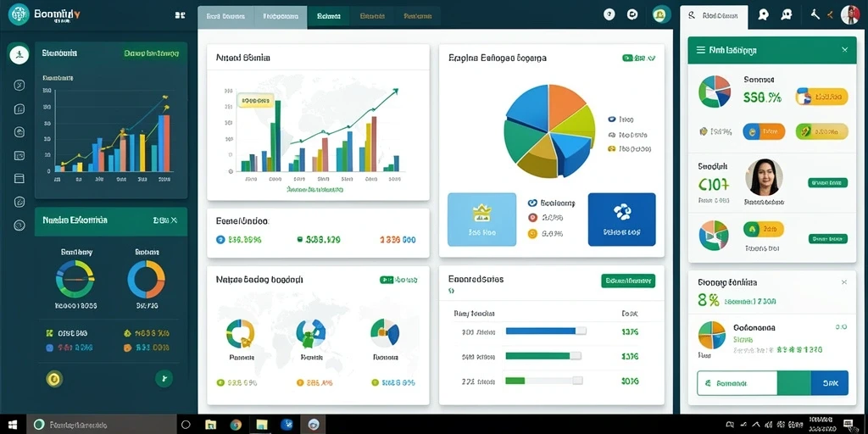
Task: Open the woman's profile photo in the right panel
Action: click(764, 177)
